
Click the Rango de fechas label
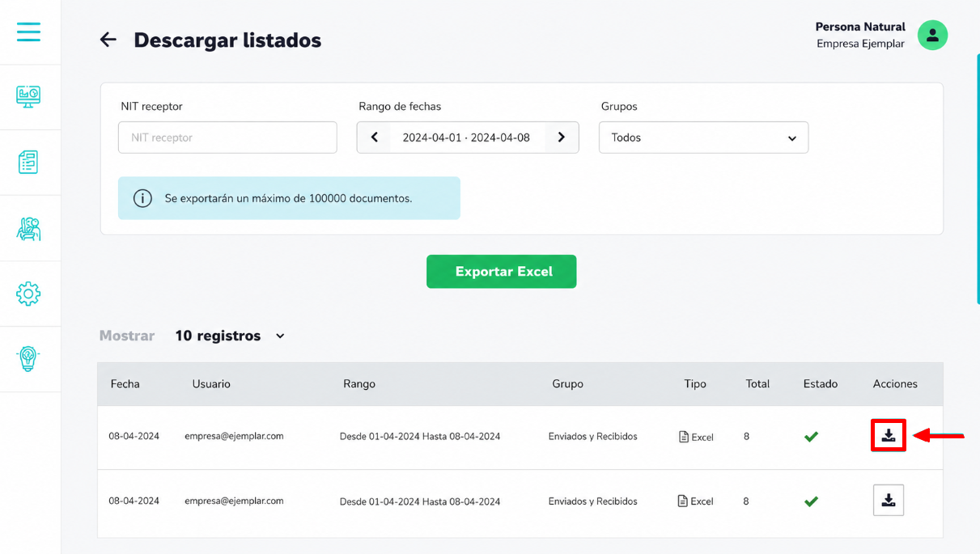click(x=400, y=106)
